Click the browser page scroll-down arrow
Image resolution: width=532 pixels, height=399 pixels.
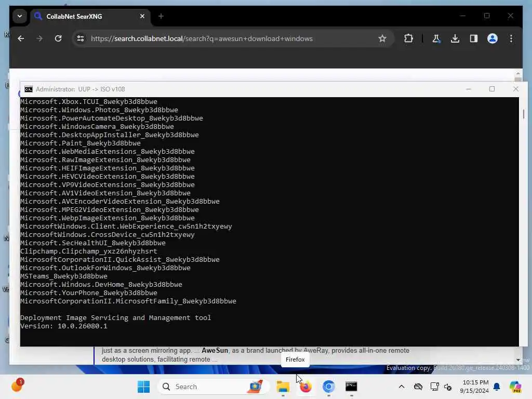pyautogui.click(x=518, y=360)
